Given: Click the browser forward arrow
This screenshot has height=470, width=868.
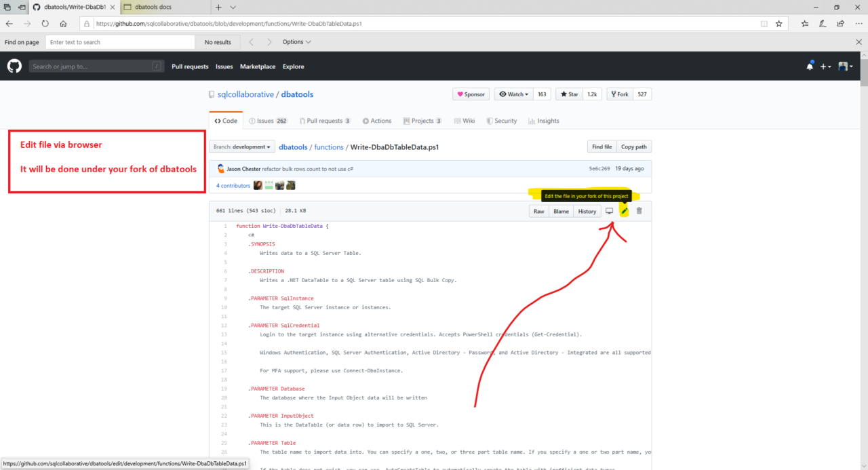Looking at the screenshot, I should [27, 23].
